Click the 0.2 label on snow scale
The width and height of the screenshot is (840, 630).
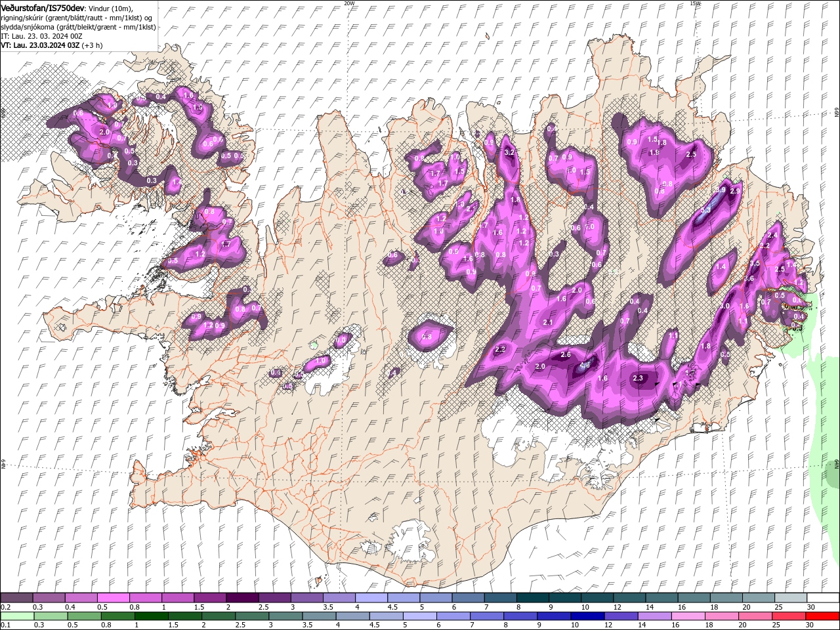tap(5, 607)
